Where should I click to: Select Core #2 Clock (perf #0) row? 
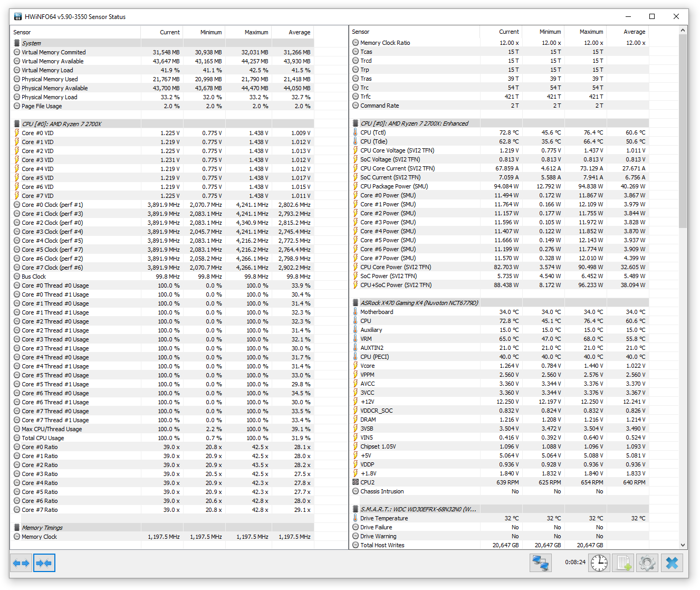[x=162, y=223]
